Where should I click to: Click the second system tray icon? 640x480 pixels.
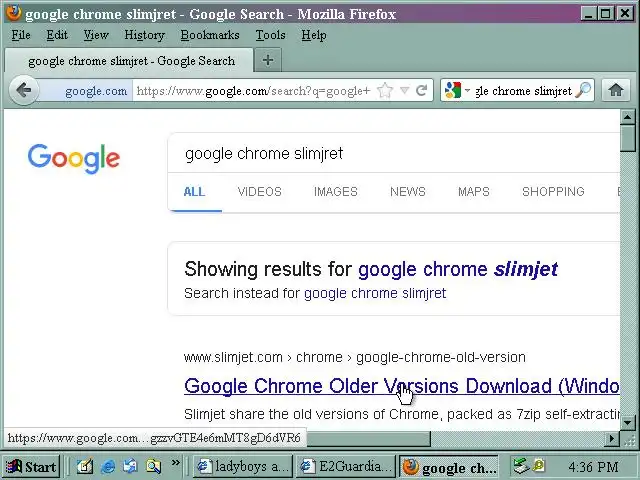click(x=539, y=465)
